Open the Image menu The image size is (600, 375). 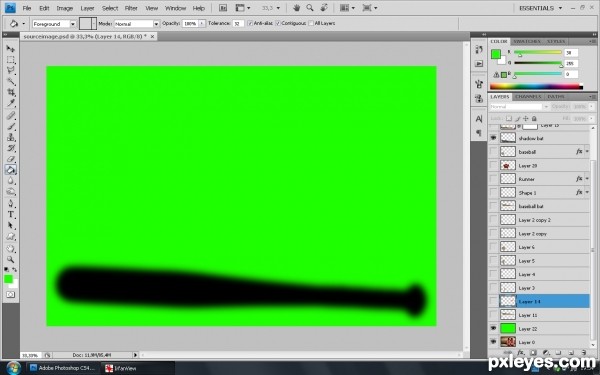(x=65, y=8)
